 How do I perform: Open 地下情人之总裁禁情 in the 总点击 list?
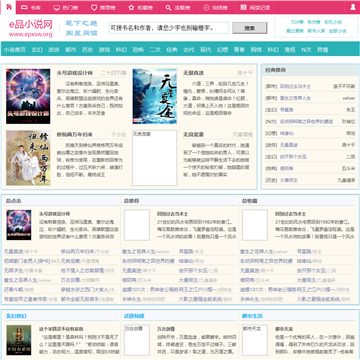tap(83, 270)
